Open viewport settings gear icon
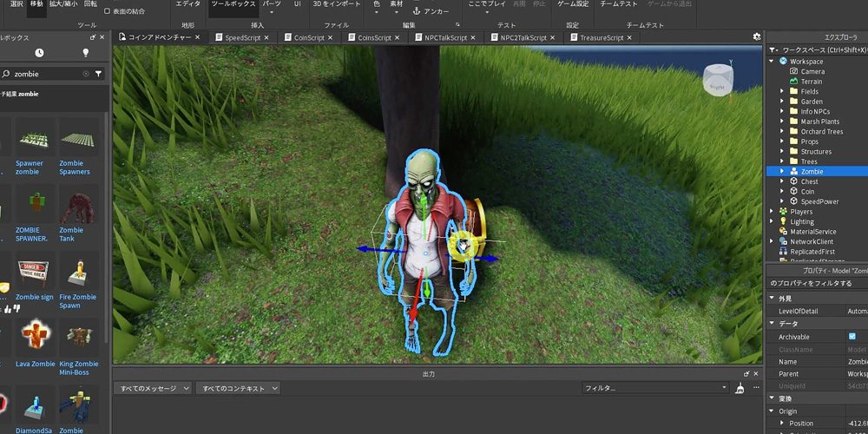868x434 pixels. pyautogui.click(x=757, y=37)
